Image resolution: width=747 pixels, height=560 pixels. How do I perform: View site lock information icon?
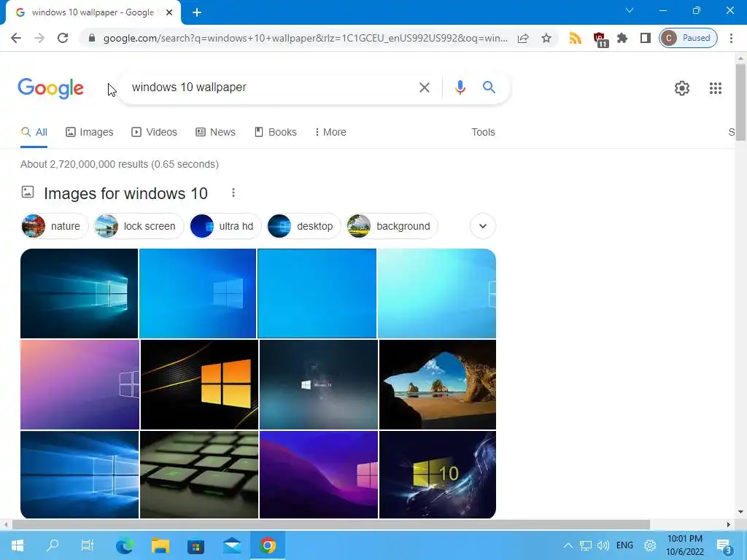click(92, 38)
